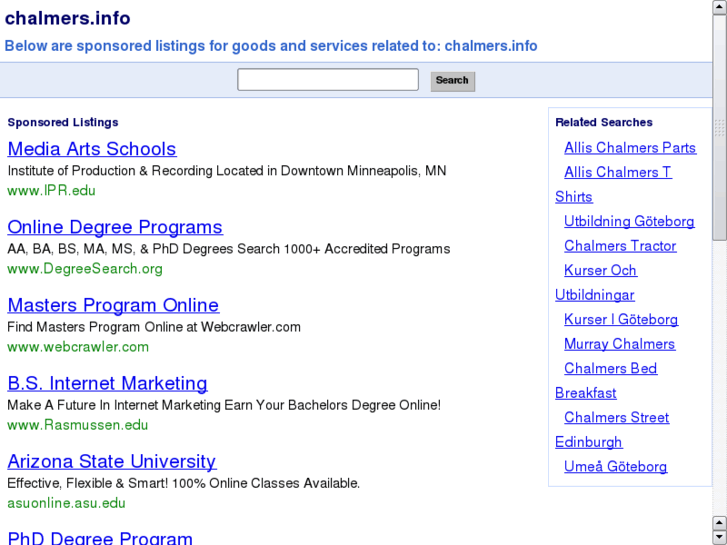Open Chalmers Tractor related search

[620, 246]
